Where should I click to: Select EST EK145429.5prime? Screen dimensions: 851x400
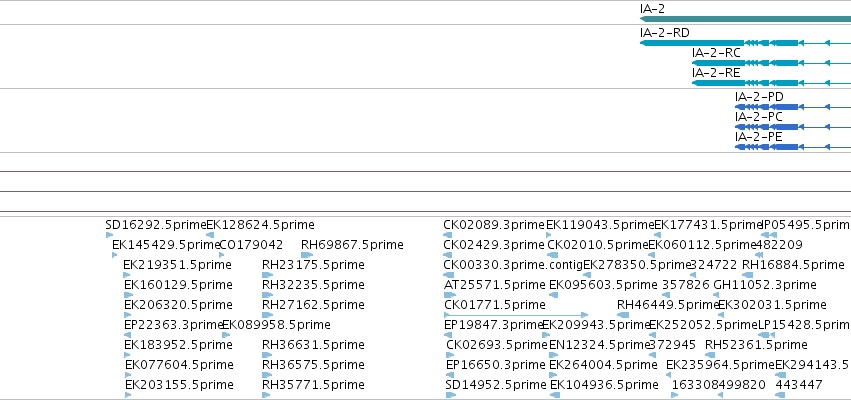pyautogui.click(x=166, y=245)
